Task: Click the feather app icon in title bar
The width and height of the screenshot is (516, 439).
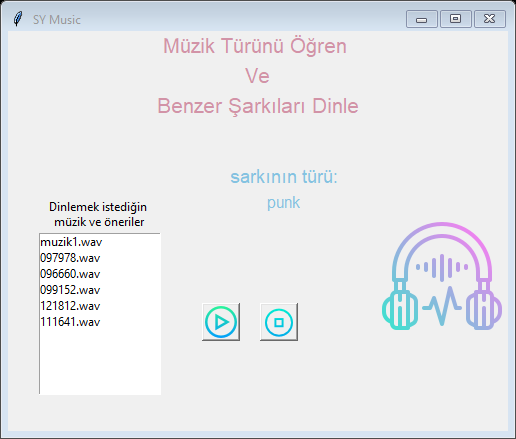Action: (x=18, y=19)
